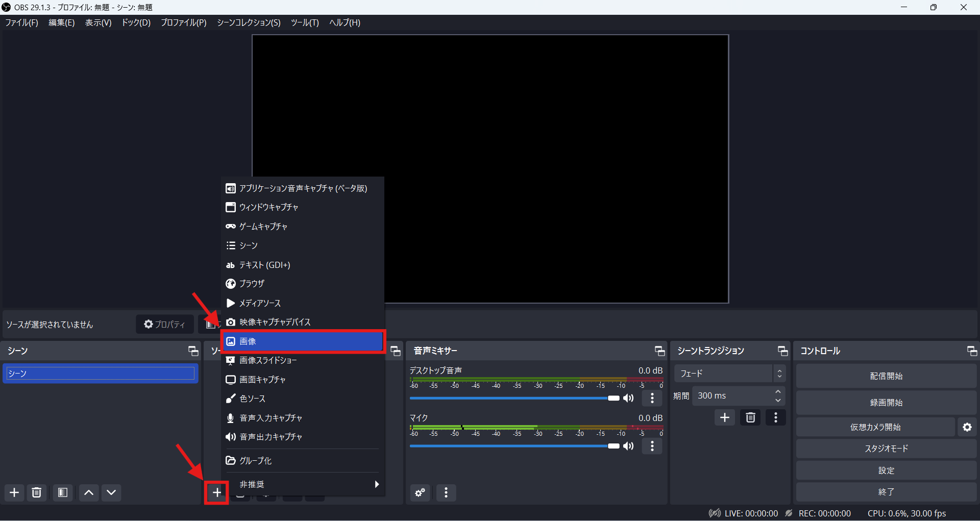This screenshot has height=521, width=980.
Task: Select シーン item in scenes list
Action: click(x=100, y=374)
